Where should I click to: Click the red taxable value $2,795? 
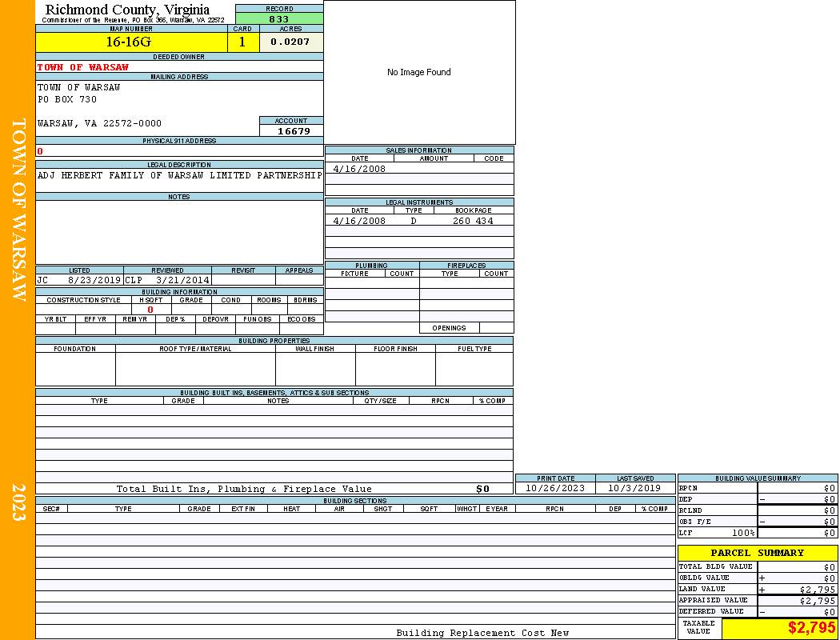[811, 628]
